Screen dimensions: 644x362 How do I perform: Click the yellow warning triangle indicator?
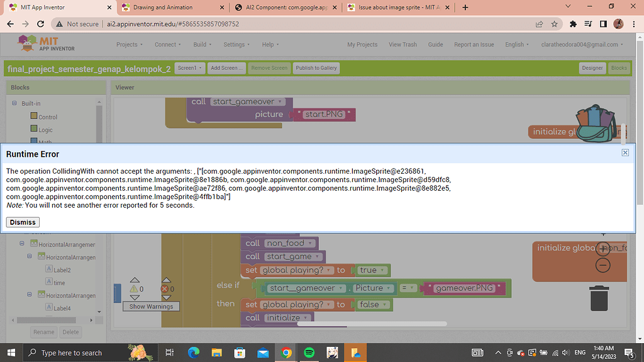(x=135, y=288)
